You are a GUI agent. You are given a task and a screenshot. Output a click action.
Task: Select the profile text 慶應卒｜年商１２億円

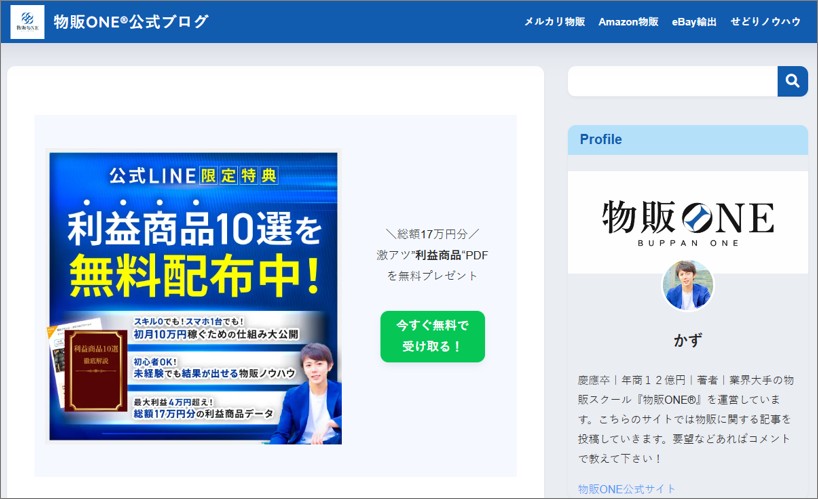[631, 380]
